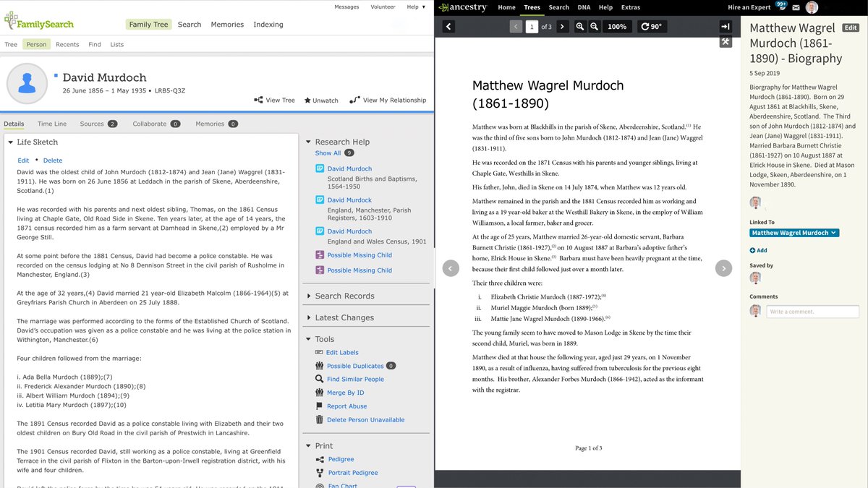Open the Trees menu on Ancestry
This screenshot has width=868, height=488.
[532, 7]
